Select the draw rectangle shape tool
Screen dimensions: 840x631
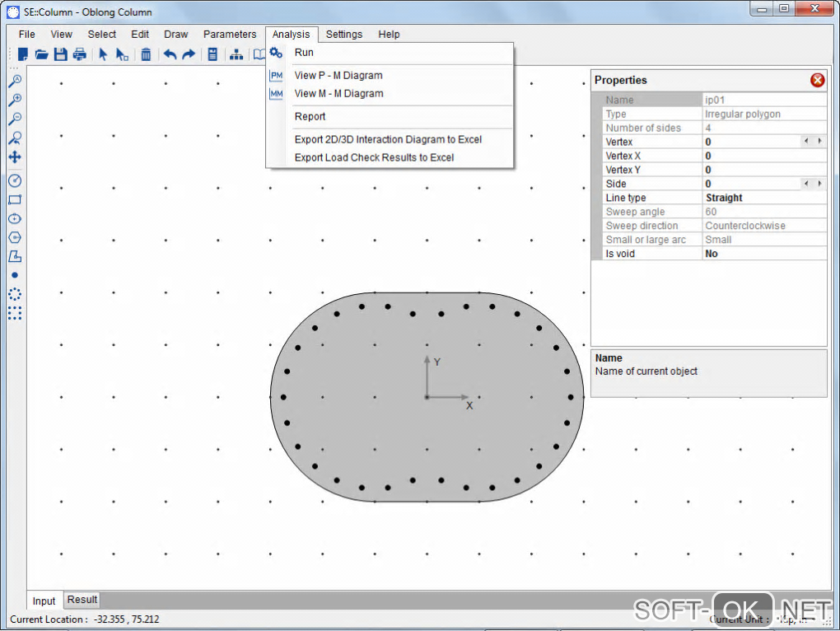[x=14, y=199]
